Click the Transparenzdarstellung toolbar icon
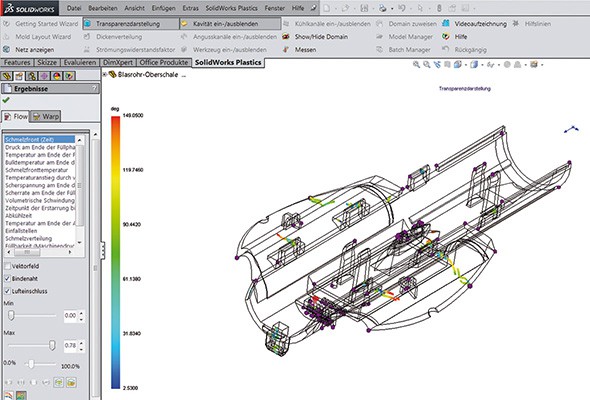This screenshot has width=590, height=400. (x=87, y=24)
